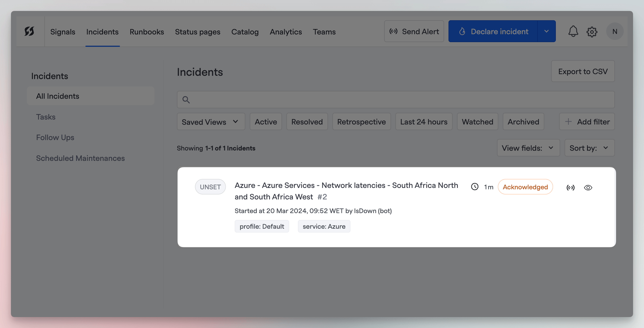Open Sort by dropdown
Screen dimensions: 644x328
590,148
